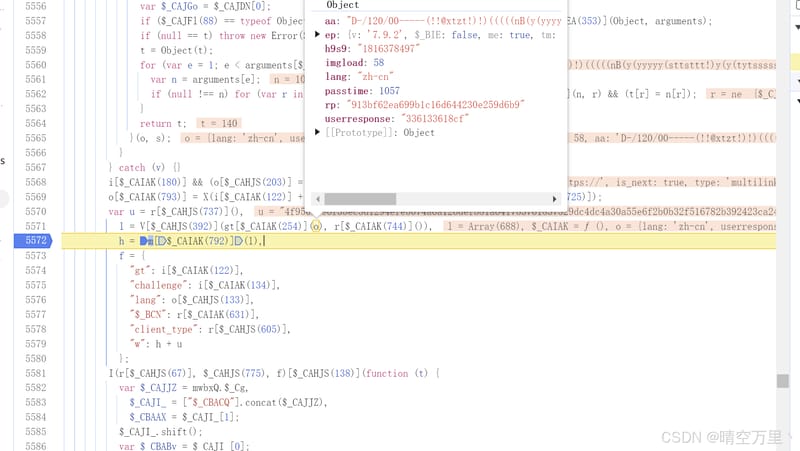Set a breakpoint on line number 5564

pyautogui.click(x=36, y=123)
